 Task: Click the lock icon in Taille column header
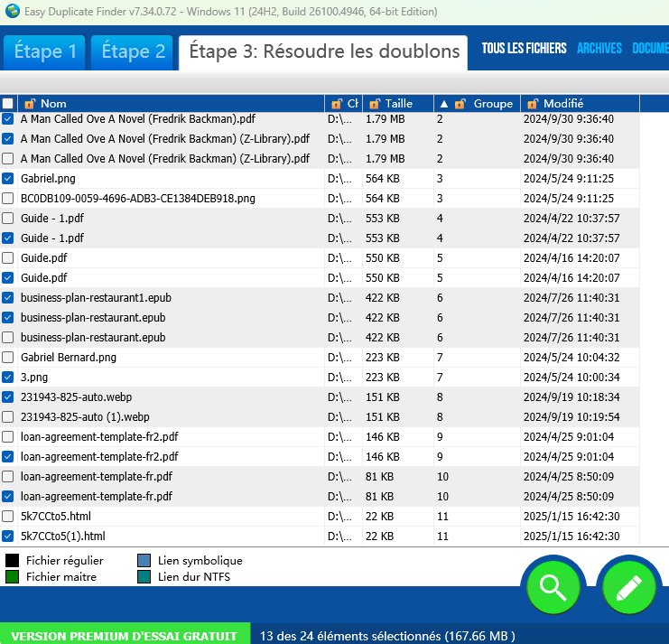coord(375,104)
